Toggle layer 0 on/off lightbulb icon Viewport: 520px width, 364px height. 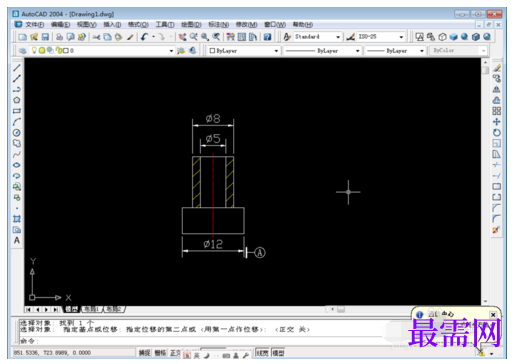coord(34,50)
